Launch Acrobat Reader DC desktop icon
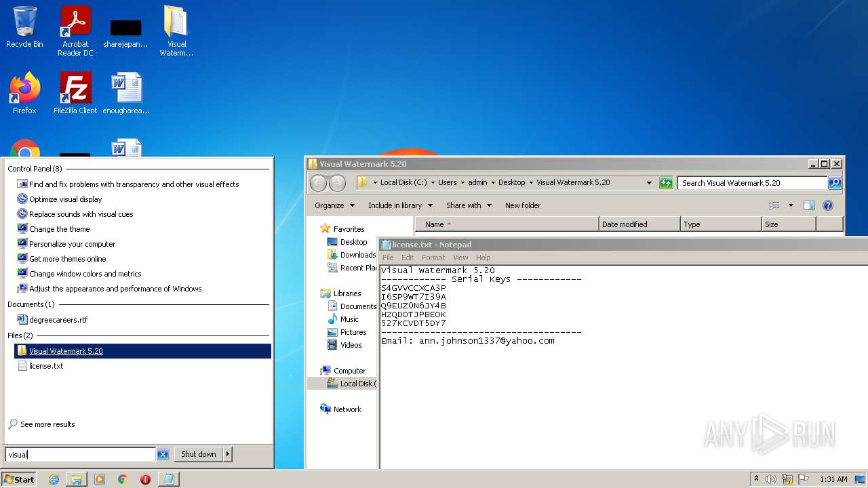Image resolution: width=868 pixels, height=488 pixels. [x=75, y=30]
